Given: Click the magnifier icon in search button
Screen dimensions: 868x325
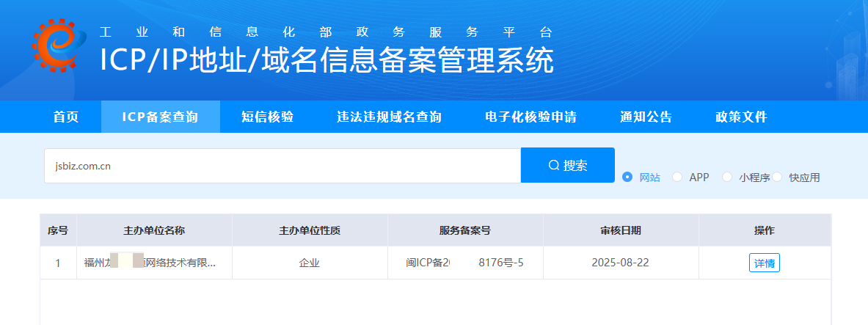Looking at the screenshot, I should 553,165.
